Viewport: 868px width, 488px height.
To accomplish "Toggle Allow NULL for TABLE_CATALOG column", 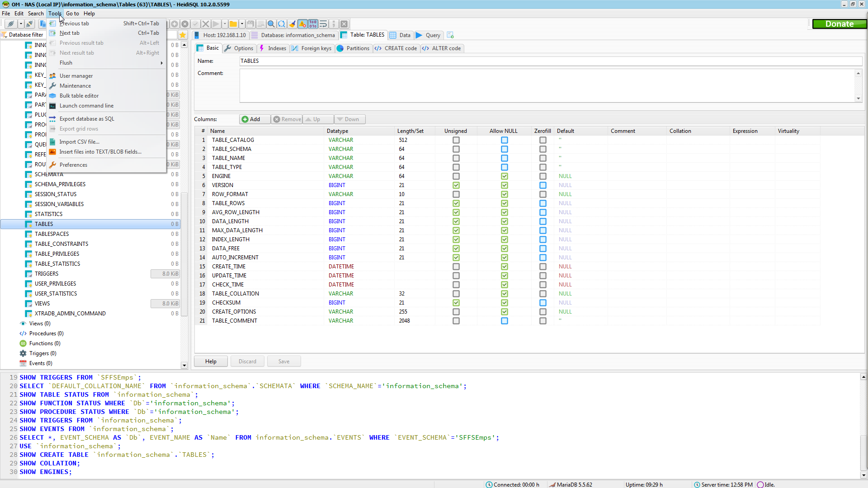I will [x=504, y=140].
